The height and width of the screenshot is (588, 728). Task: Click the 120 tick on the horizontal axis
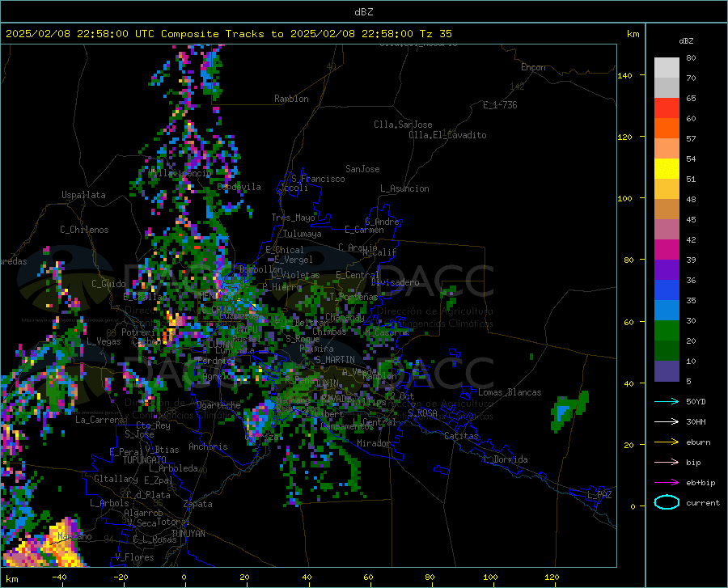click(552, 577)
